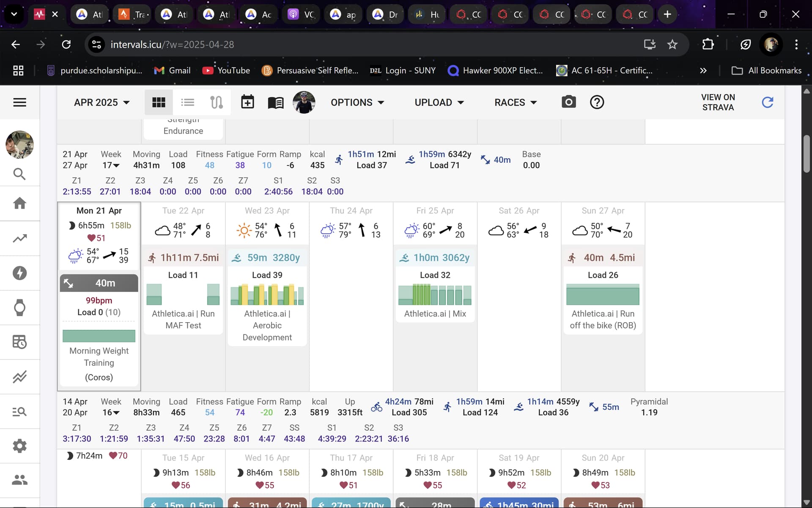Switch to calendar grid view
Image resolution: width=812 pixels, height=508 pixels.
click(x=159, y=102)
